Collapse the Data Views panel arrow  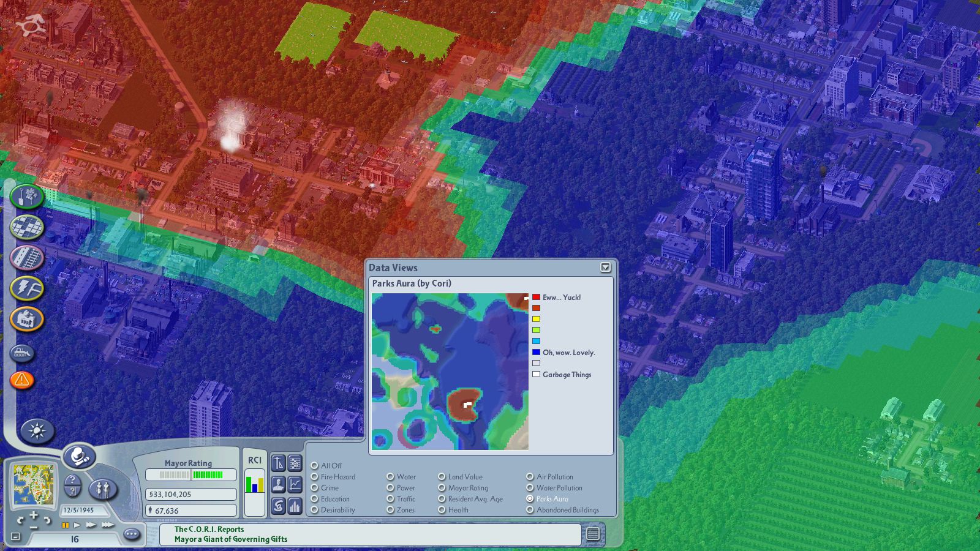point(606,268)
